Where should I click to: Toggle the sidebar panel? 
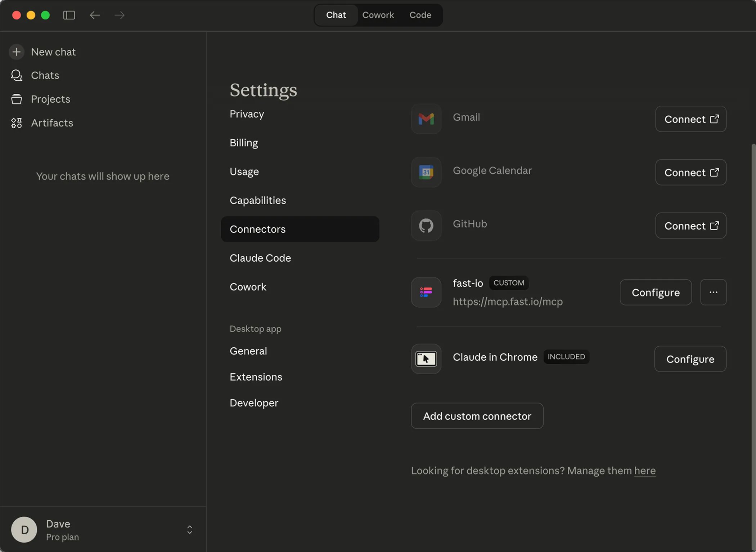coord(69,15)
